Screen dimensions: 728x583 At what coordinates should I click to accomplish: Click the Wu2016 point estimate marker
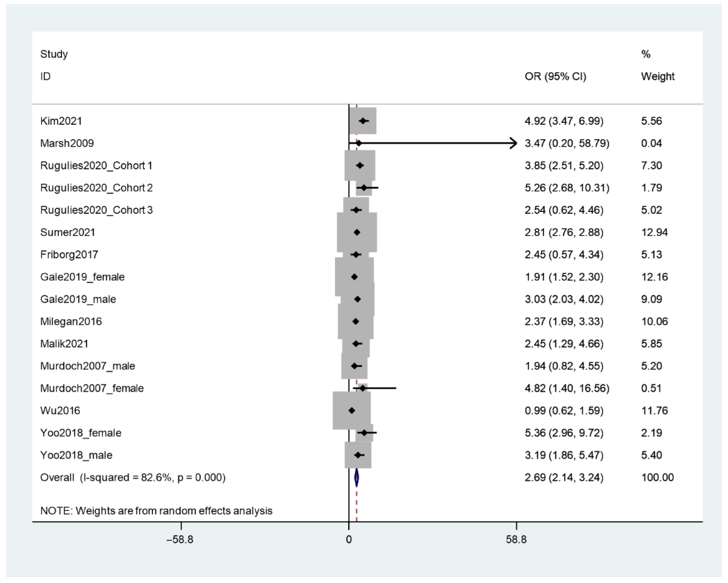click(352, 410)
